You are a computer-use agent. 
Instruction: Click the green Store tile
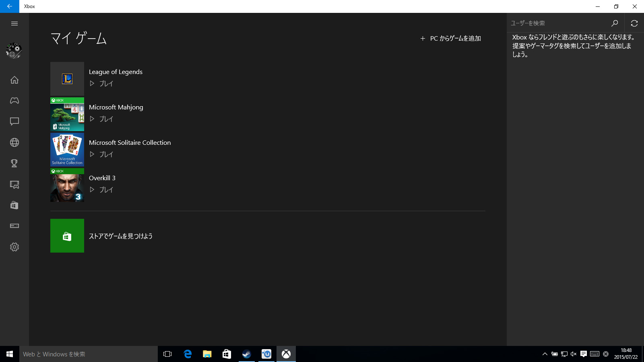[67, 236]
